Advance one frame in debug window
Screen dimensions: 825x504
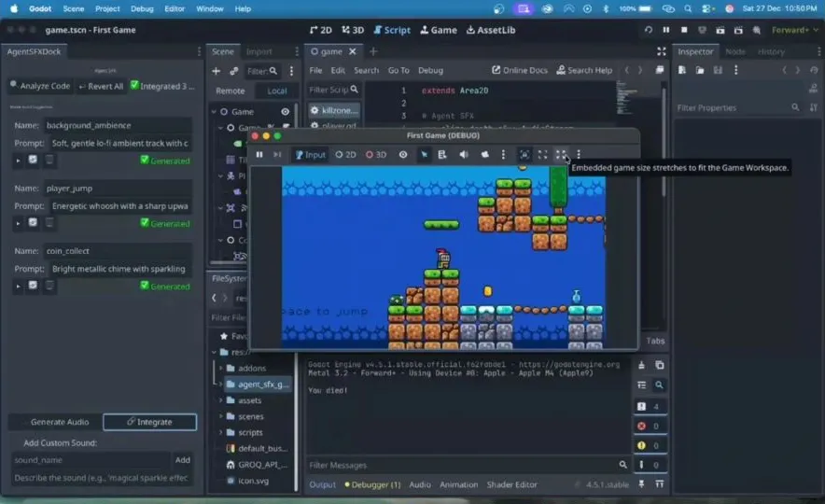[x=277, y=155]
